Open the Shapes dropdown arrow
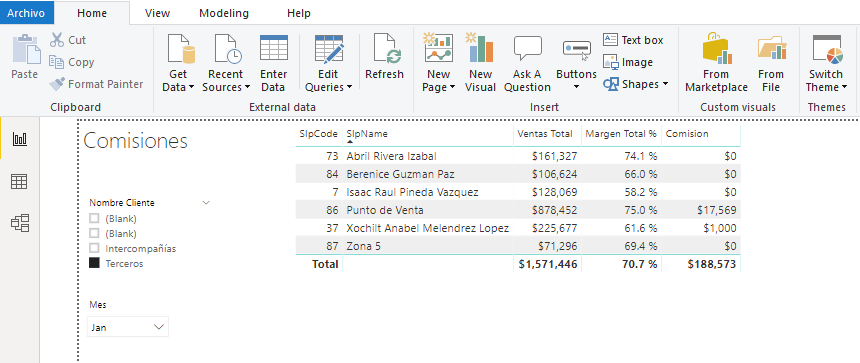Image resolution: width=860 pixels, height=363 pixels. [665, 84]
